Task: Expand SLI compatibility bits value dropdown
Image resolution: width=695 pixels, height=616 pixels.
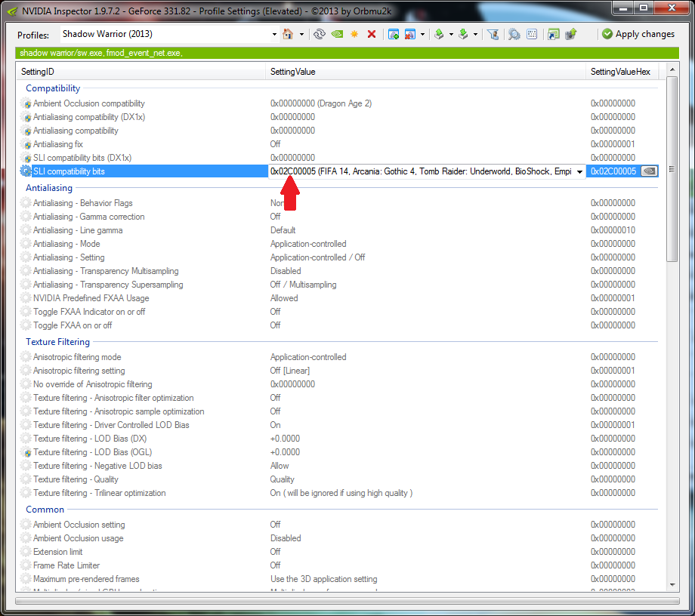Action: click(x=579, y=172)
